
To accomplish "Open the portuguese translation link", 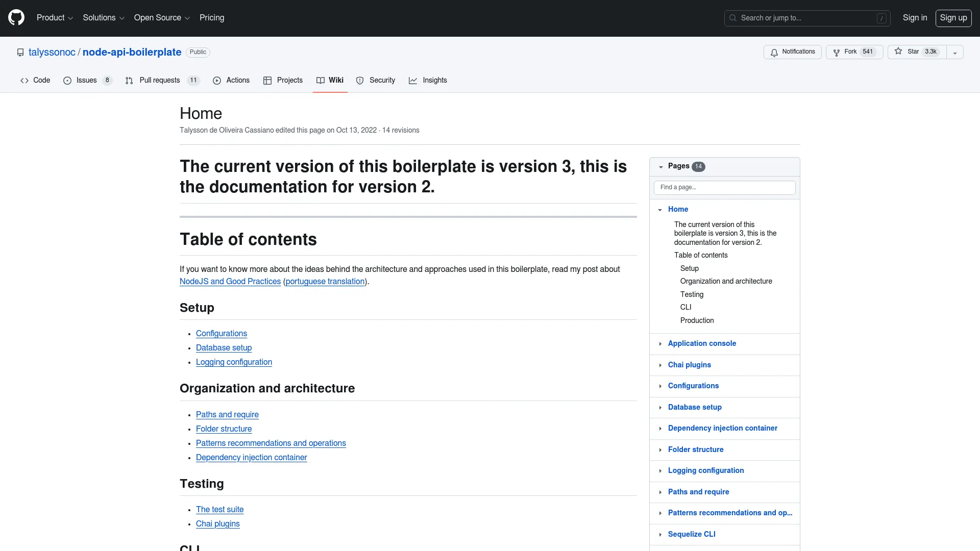I will pos(325,282).
